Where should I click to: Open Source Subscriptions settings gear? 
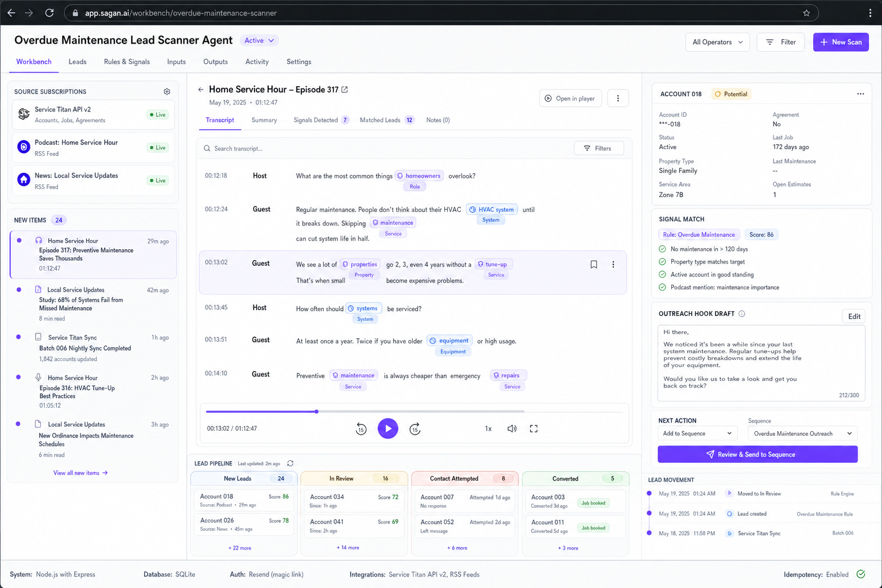click(167, 92)
